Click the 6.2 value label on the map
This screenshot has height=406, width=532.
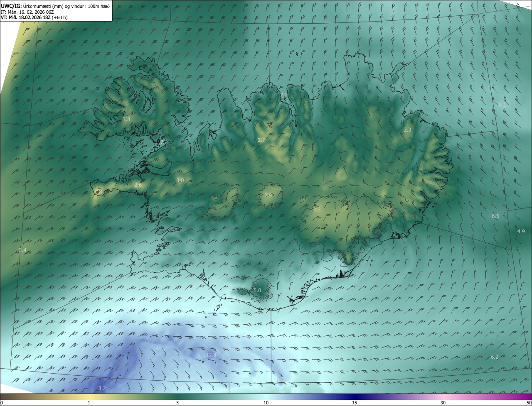click(495, 357)
